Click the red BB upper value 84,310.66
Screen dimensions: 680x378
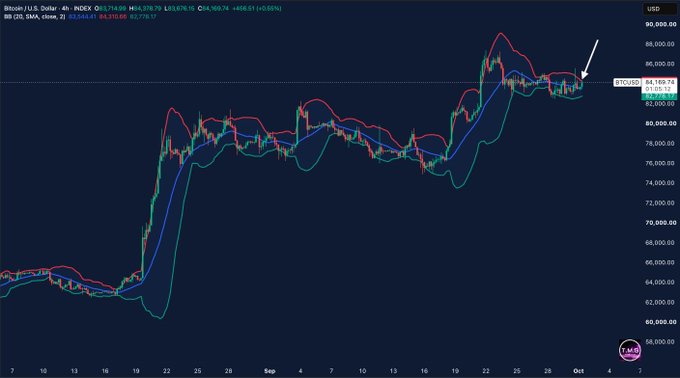[x=113, y=16]
